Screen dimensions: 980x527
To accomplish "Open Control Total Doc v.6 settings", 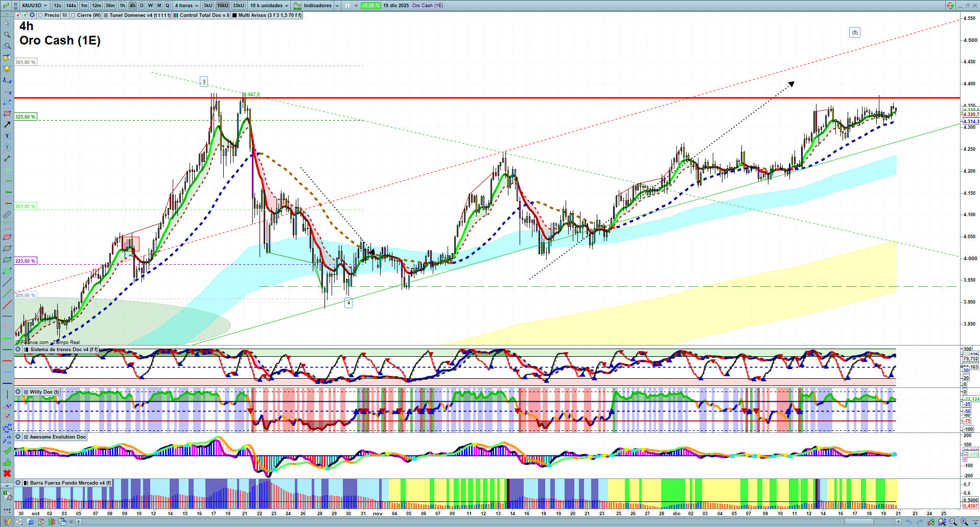I will coord(202,15).
